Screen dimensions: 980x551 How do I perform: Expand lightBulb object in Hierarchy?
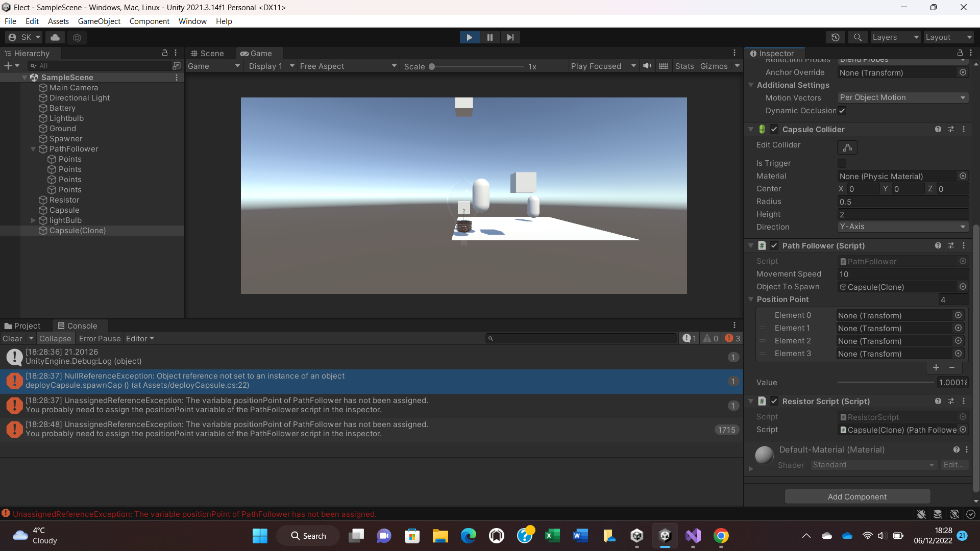(33, 220)
